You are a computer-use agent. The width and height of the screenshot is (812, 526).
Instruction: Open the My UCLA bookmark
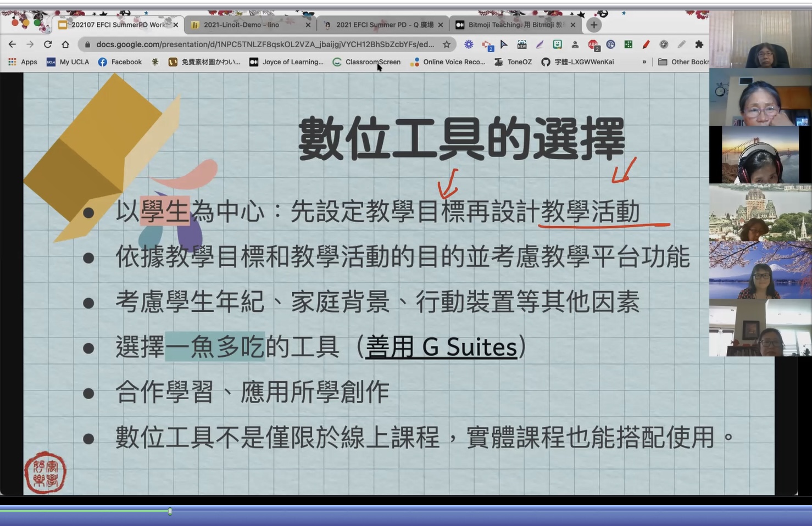tap(74, 62)
